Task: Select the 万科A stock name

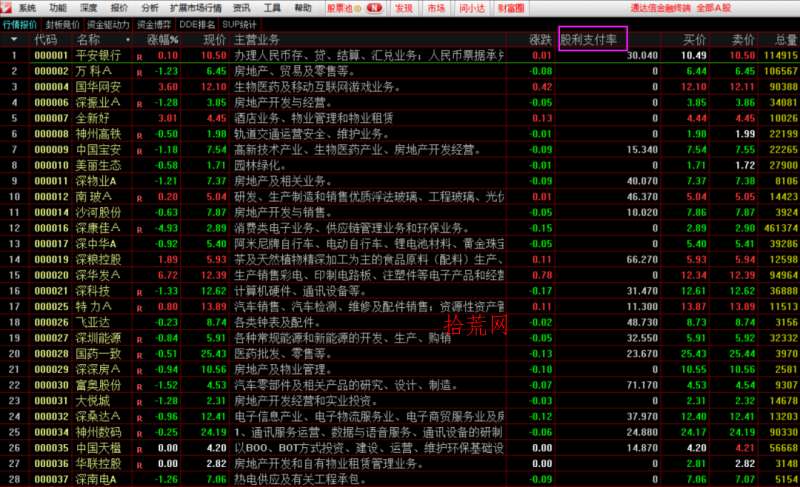Action: [94, 71]
